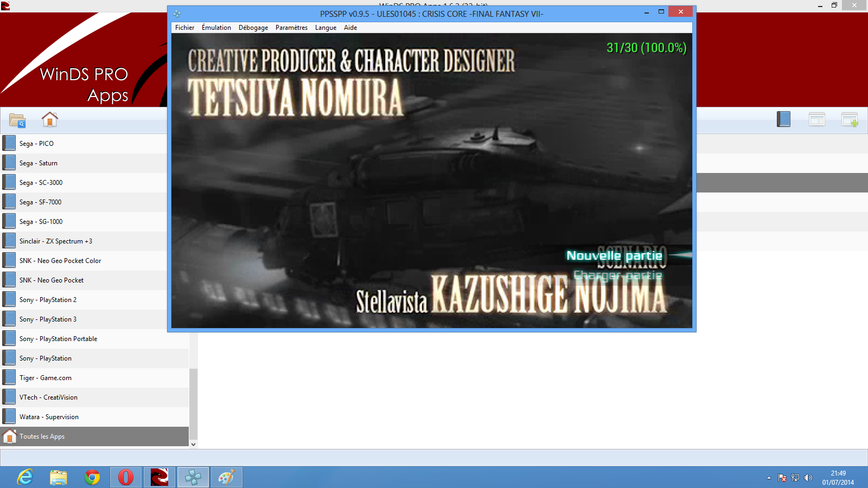The height and width of the screenshot is (488, 868).
Task: Click the PPSSPP title bar app icon
Action: tap(177, 14)
